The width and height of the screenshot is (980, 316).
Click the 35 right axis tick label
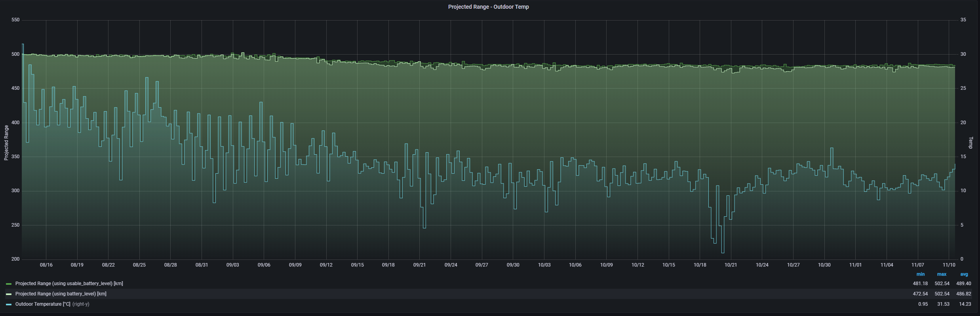pos(963,20)
